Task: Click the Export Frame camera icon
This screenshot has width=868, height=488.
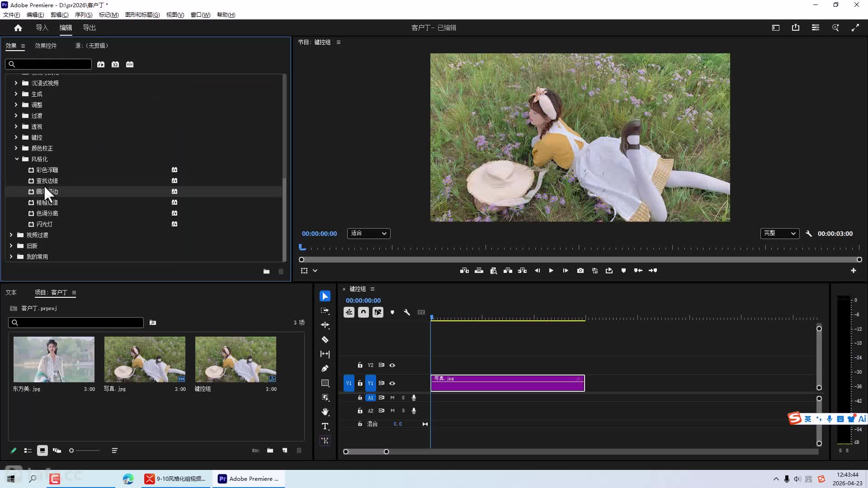Action: pos(580,271)
